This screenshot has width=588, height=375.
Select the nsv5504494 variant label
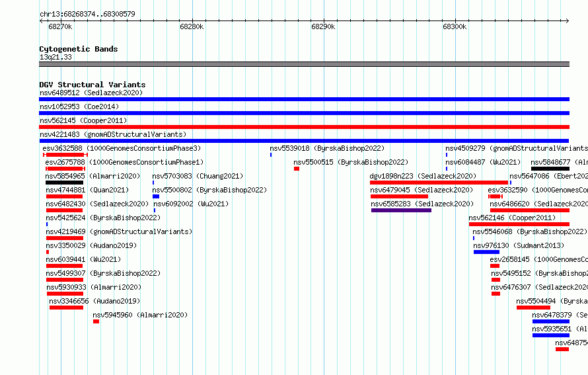(552, 301)
